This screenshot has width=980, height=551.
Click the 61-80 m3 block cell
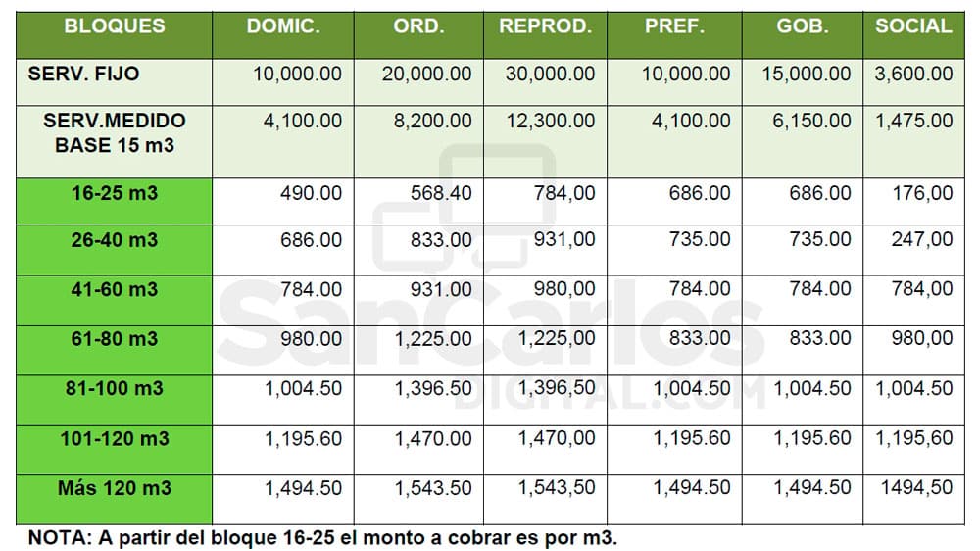tap(115, 350)
